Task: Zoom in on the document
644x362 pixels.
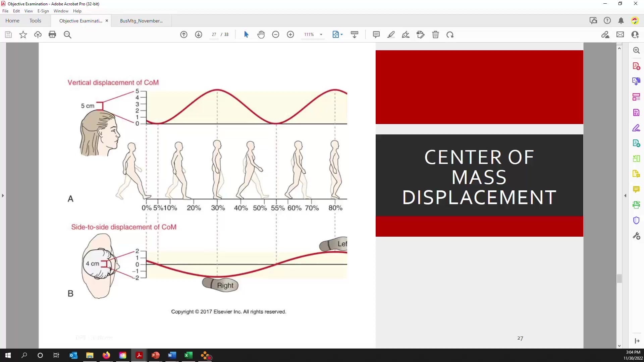Action: pyautogui.click(x=290, y=35)
